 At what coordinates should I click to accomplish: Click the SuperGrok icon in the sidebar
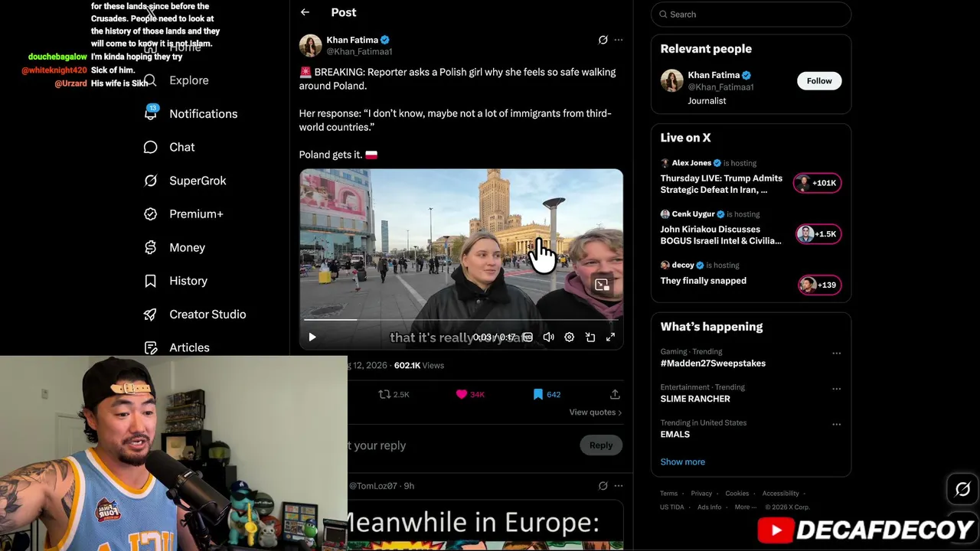[x=151, y=181]
